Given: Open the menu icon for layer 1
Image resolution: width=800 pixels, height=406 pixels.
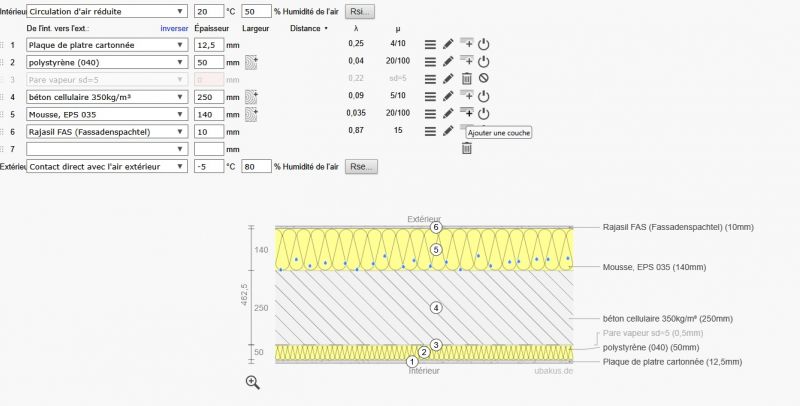Looking at the screenshot, I should tap(429, 45).
